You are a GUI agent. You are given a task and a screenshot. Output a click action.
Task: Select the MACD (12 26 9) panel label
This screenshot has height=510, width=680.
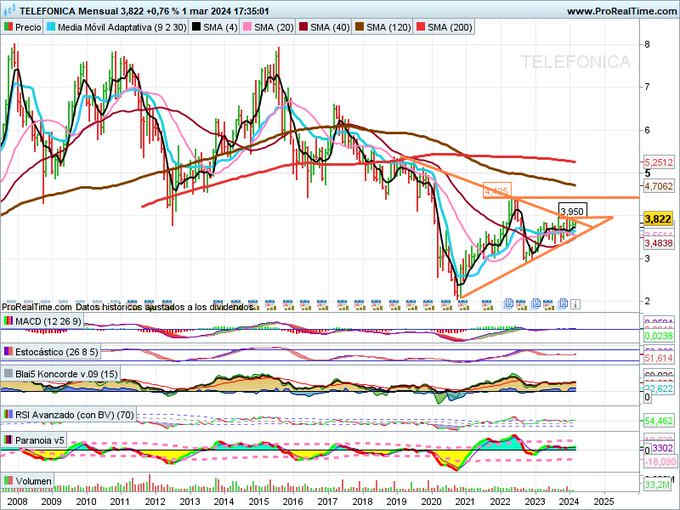[x=48, y=321]
